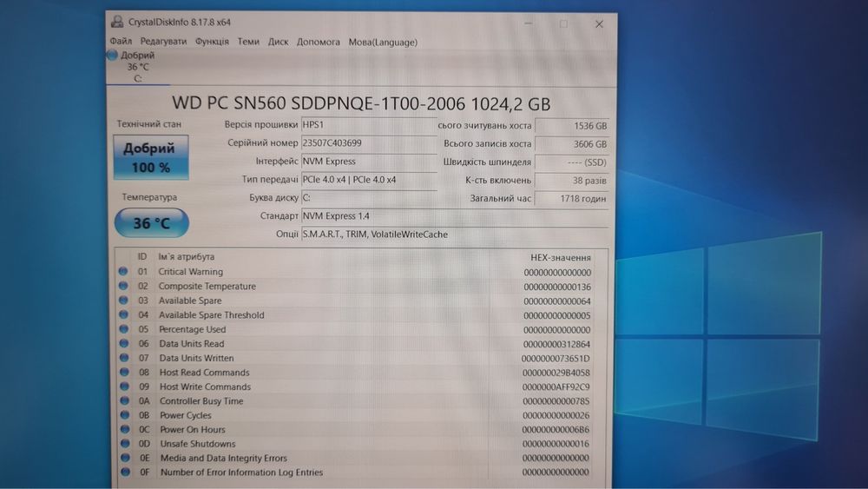Click the status icon for Unsafe Shutdowns
Screen dimensions: 868x489
tap(125, 444)
